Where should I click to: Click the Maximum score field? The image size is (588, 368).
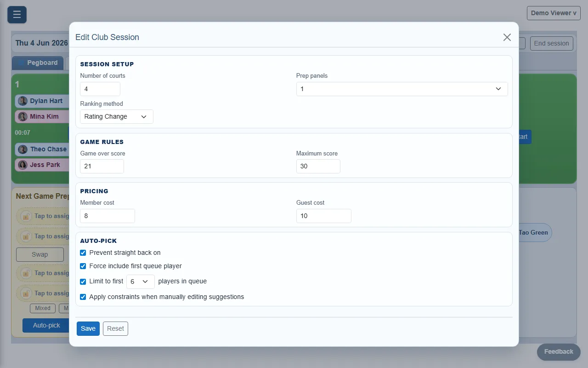click(318, 166)
